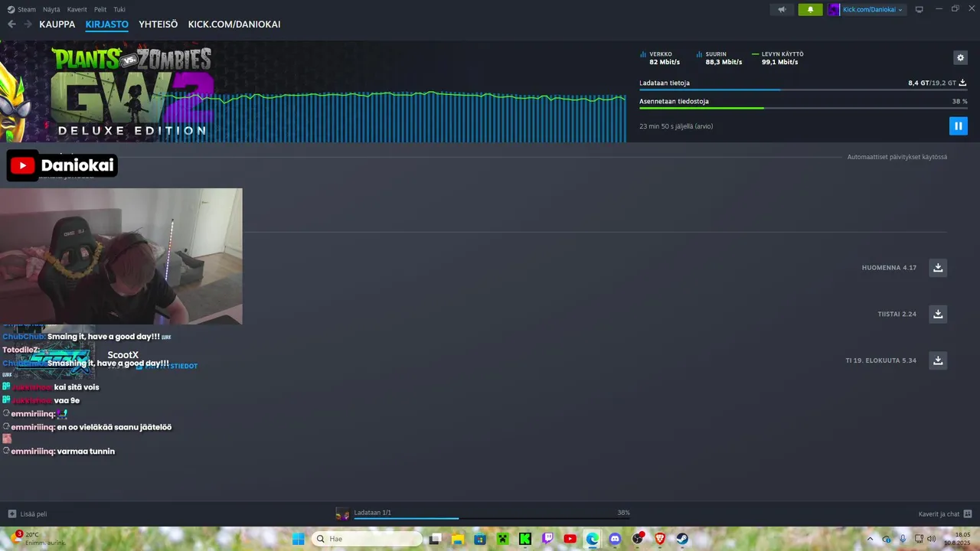980x551 pixels.
Task: Click the LEVYN KÄYTTÖ 99,1 Mbit/s stat
Action: [778, 58]
